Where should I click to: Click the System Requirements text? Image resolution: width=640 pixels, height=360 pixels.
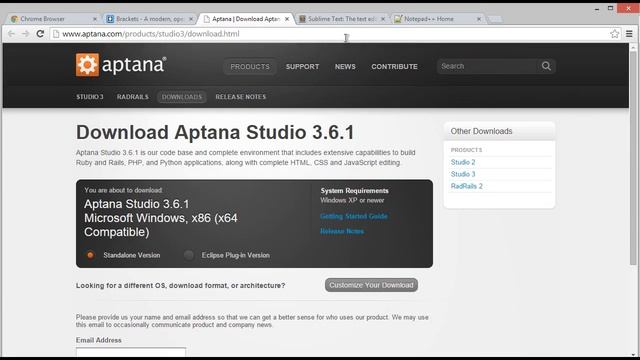[354, 191]
